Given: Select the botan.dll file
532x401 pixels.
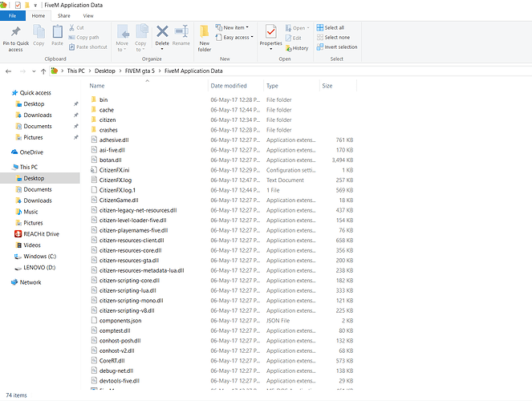Looking at the screenshot, I should (110, 160).
